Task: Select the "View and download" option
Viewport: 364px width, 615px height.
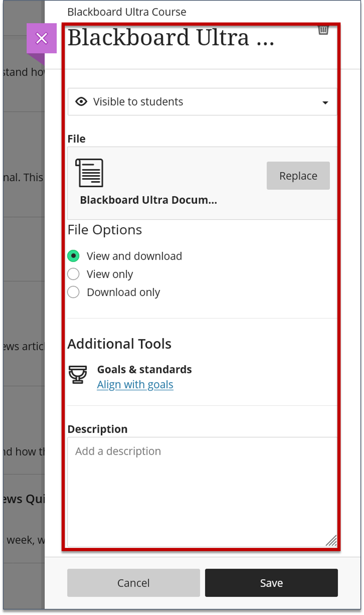Action: [73, 256]
